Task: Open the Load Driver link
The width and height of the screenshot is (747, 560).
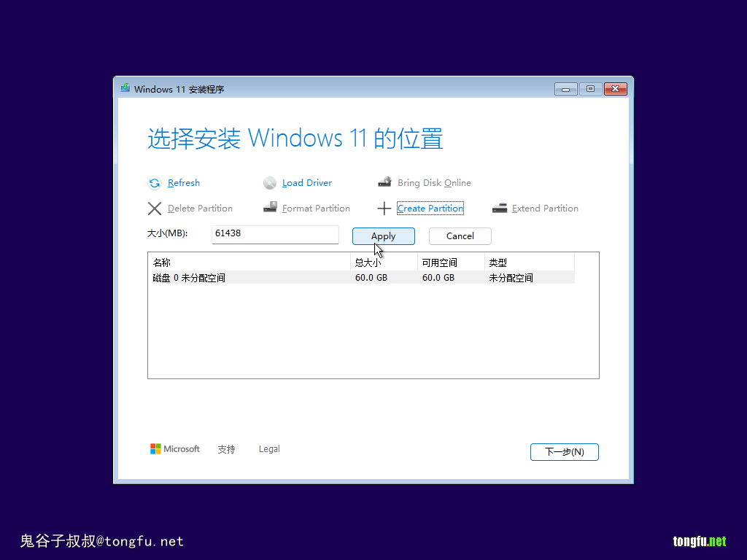Action: click(307, 183)
